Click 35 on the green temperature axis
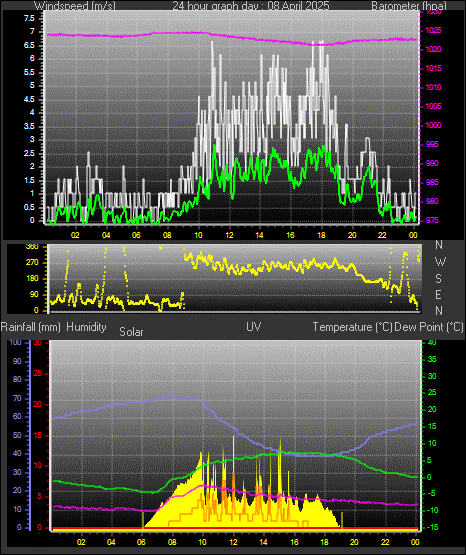Viewport: 466px width, 555px height. (x=432, y=359)
